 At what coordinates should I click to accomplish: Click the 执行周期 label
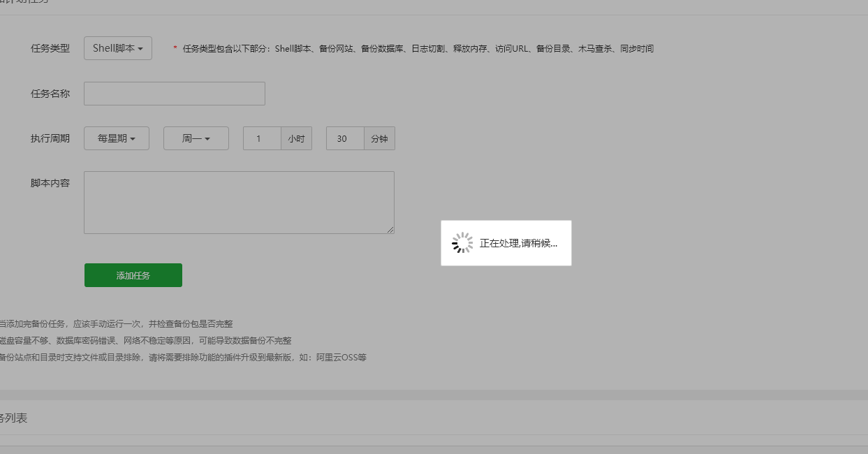[x=50, y=138]
